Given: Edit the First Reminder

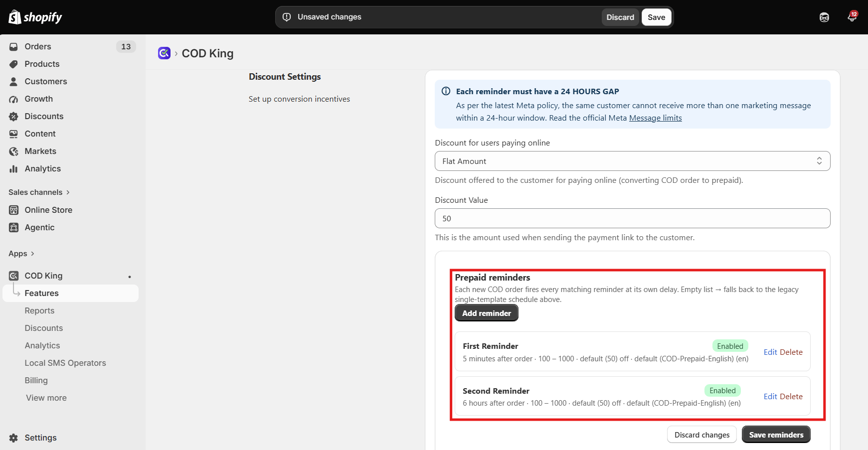Looking at the screenshot, I should pyautogui.click(x=770, y=352).
